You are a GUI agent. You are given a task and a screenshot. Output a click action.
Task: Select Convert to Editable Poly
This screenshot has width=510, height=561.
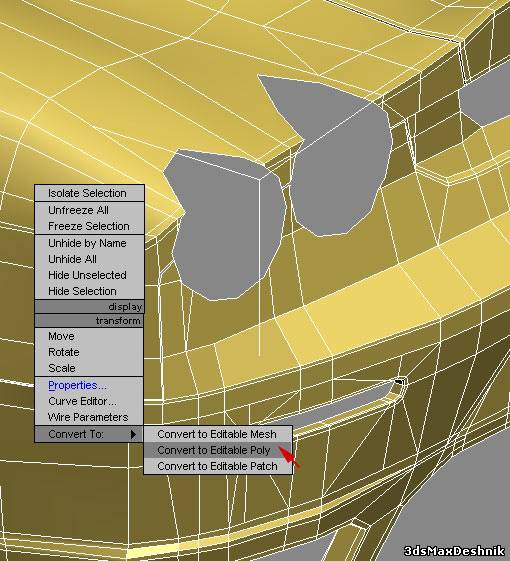pos(218,450)
